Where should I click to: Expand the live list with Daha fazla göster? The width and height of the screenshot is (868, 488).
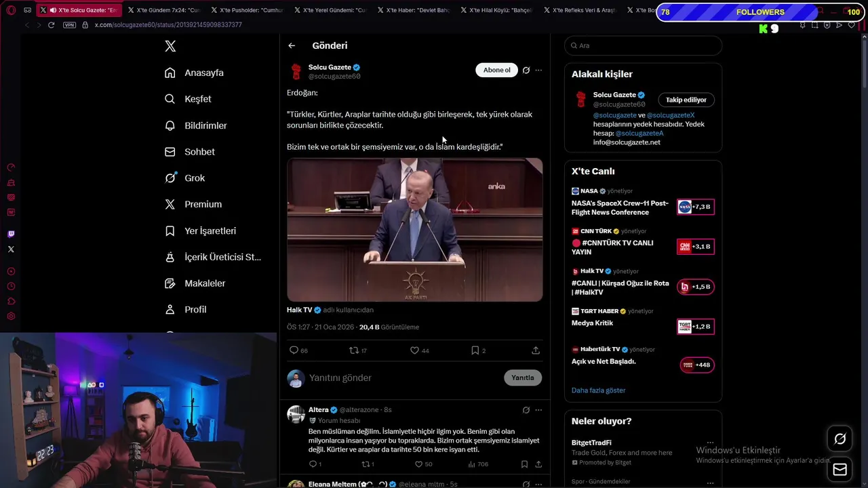click(598, 390)
